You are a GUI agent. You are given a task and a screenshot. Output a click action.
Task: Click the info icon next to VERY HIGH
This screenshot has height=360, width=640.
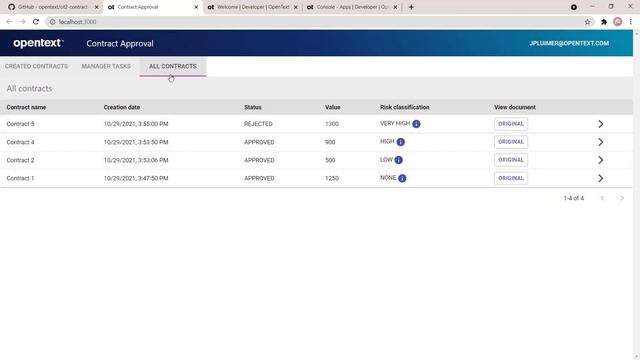pos(416,124)
